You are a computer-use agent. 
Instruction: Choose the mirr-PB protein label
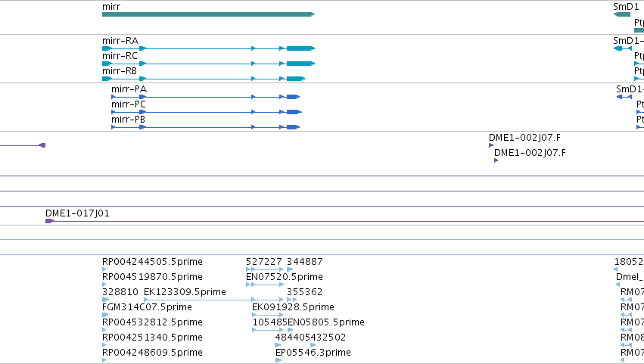128,120
